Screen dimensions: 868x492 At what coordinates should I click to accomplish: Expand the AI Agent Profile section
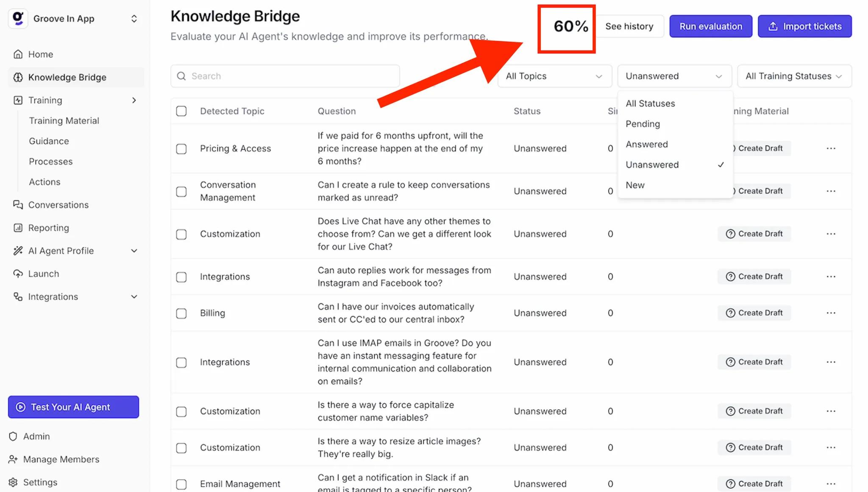tap(134, 251)
